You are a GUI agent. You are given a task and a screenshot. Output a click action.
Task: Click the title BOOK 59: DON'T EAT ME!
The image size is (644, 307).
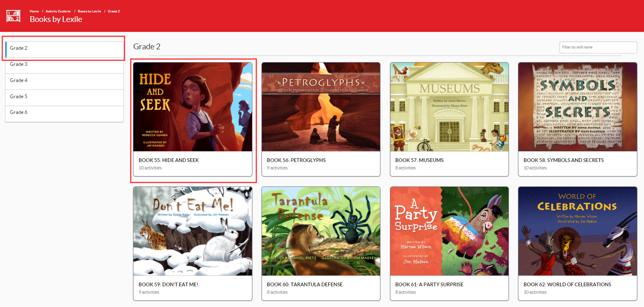(168, 285)
